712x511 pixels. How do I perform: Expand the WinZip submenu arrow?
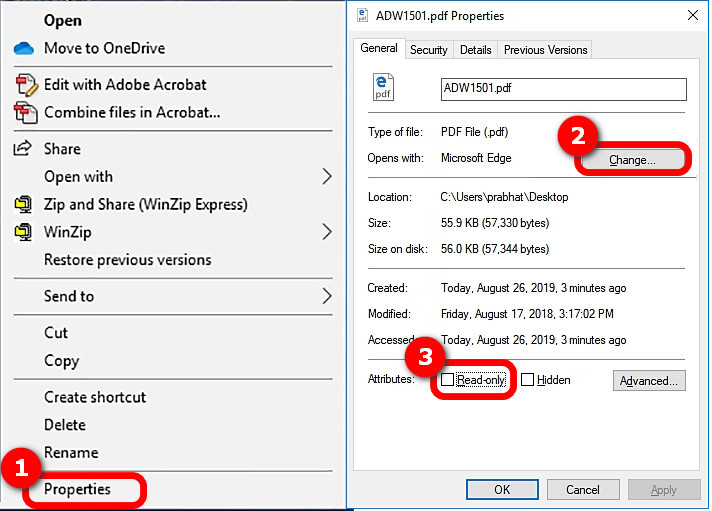tap(326, 232)
